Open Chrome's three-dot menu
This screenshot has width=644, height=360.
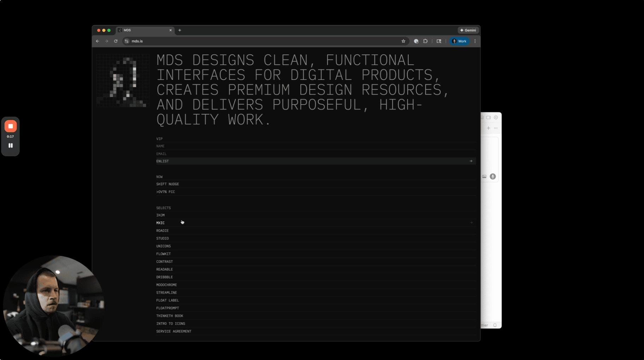coord(475,41)
